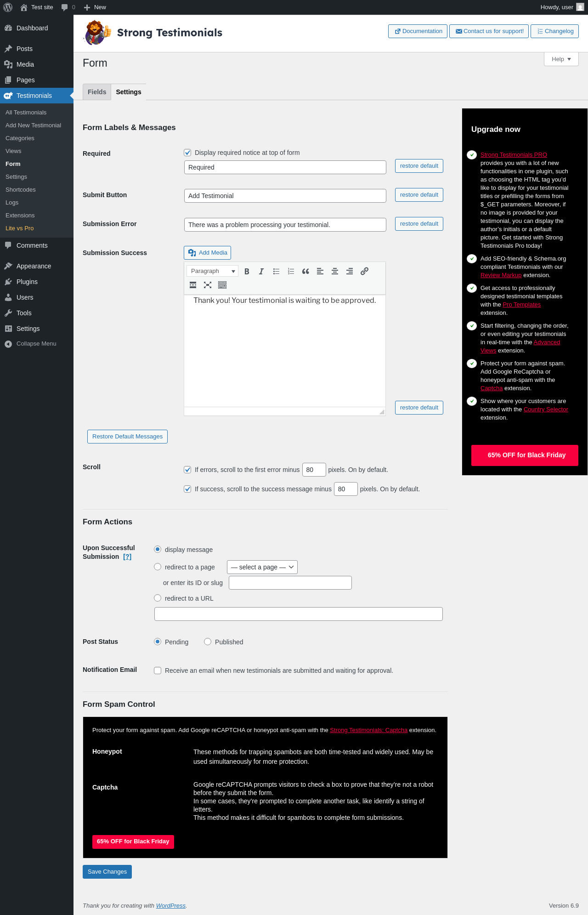Open the Upon Successful Submission help link

click(x=127, y=557)
